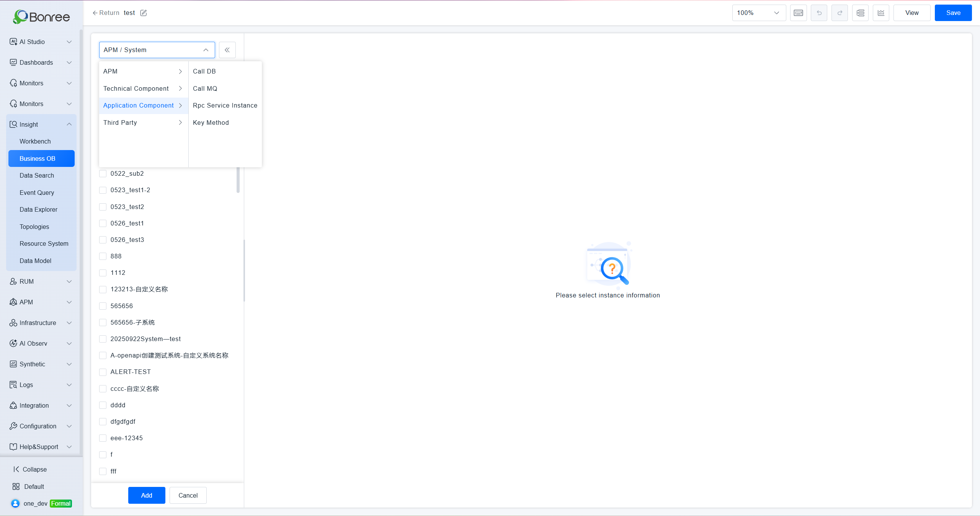Click the Return back arrow
Image resolution: width=980 pixels, height=516 pixels.
point(95,13)
